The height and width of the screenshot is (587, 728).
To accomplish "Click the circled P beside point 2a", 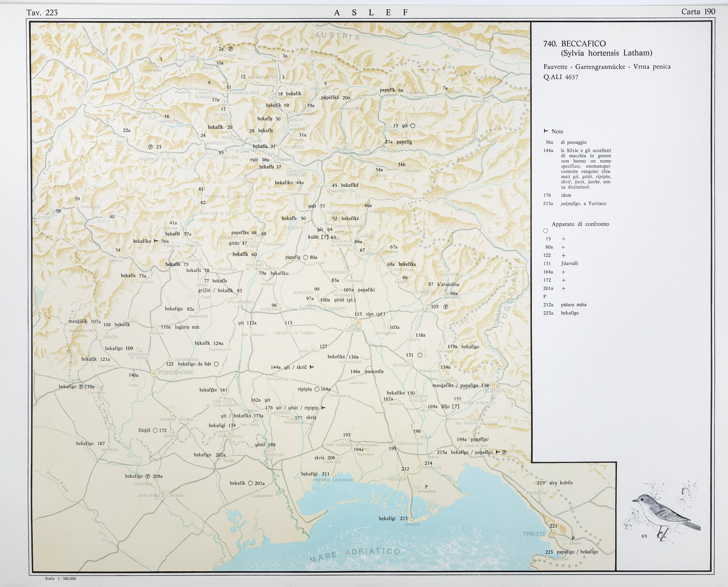I will tap(231, 49).
